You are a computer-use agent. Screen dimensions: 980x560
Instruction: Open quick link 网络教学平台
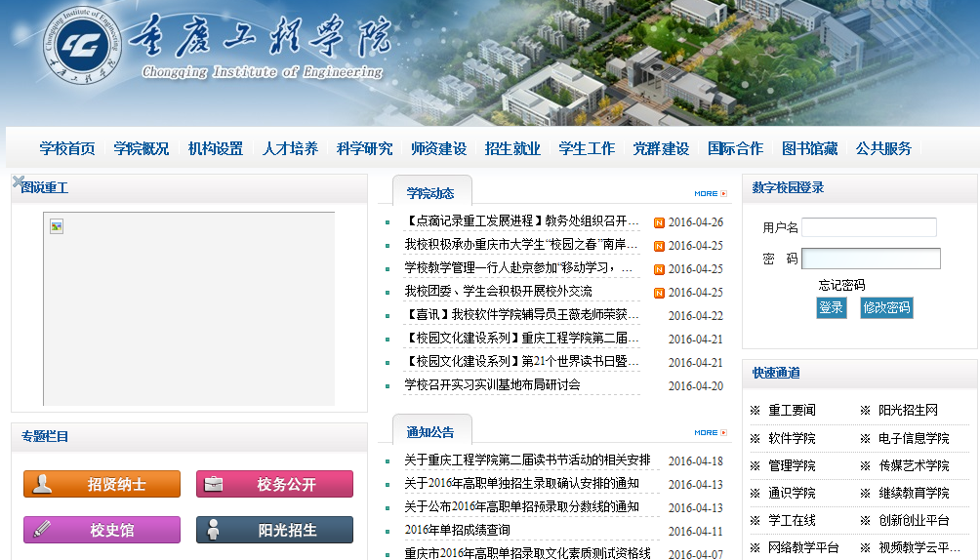(x=803, y=548)
